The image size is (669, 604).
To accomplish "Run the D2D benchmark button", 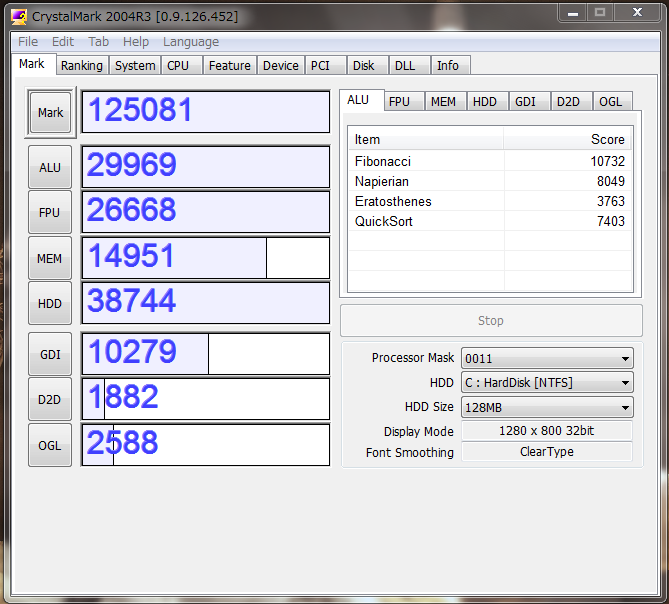I will (x=50, y=399).
